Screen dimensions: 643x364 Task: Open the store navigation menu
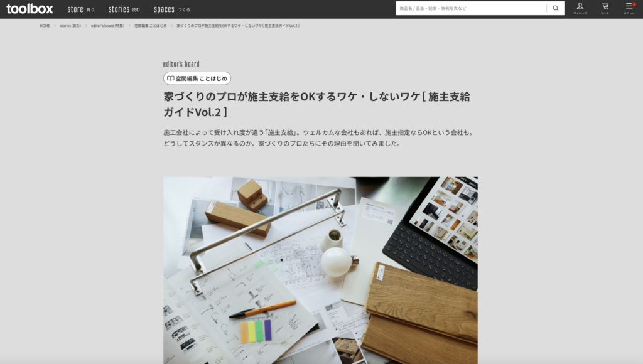[x=81, y=9]
